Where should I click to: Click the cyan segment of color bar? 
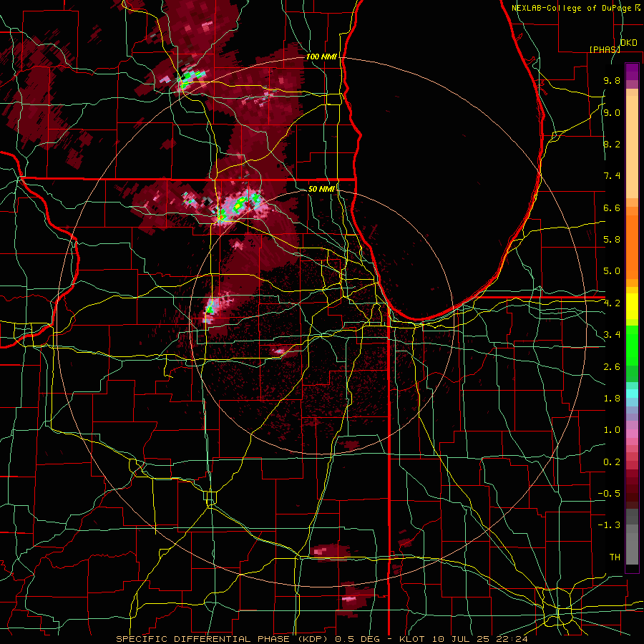point(632,394)
